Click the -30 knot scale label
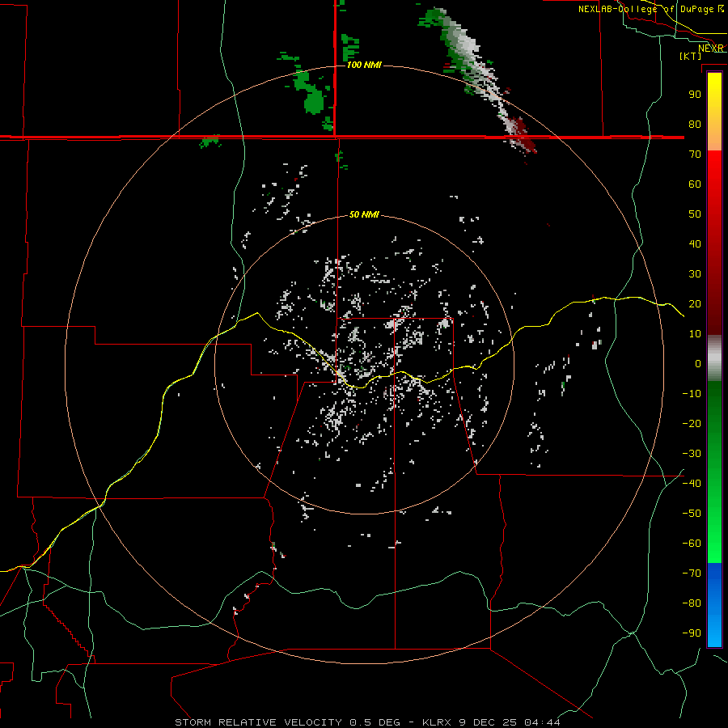Screen dimensions: 728x728 [692, 454]
